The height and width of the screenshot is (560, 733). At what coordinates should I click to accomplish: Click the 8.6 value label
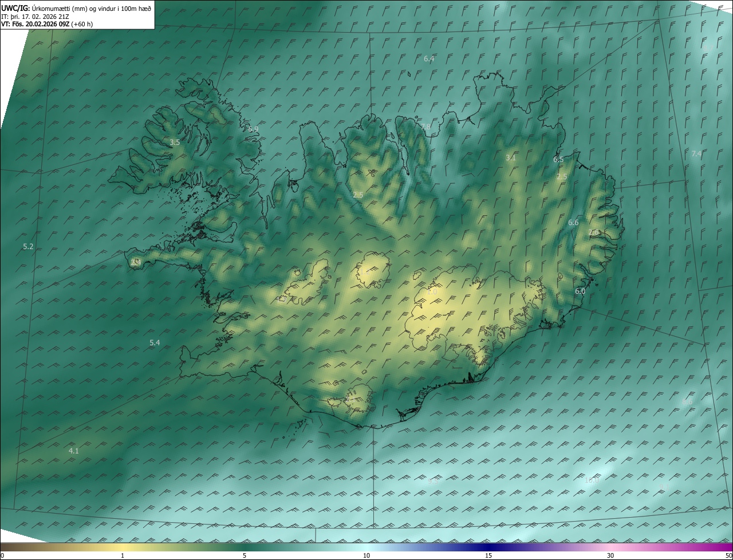coord(687,402)
